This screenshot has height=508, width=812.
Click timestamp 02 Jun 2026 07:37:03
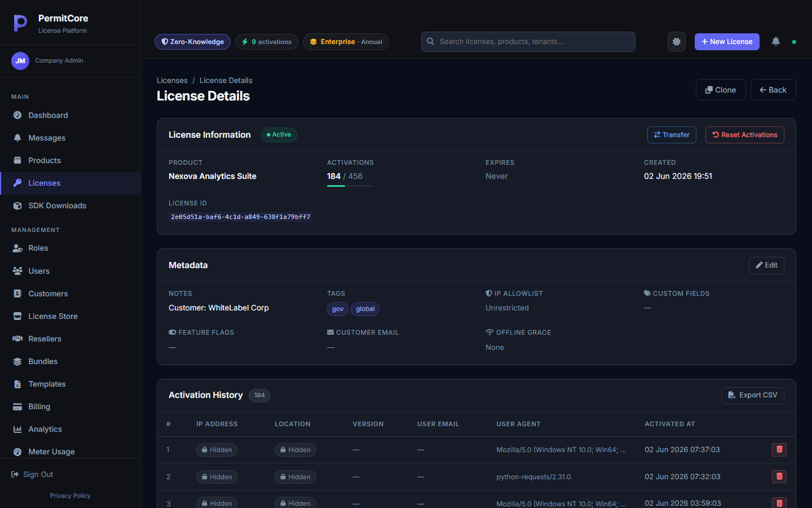tap(682, 450)
